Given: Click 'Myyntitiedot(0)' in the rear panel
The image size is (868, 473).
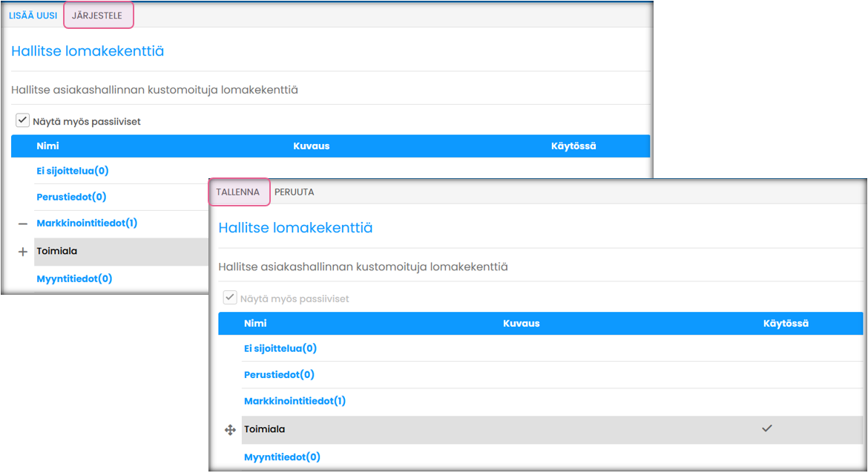Looking at the screenshot, I should tap(74, 278).
